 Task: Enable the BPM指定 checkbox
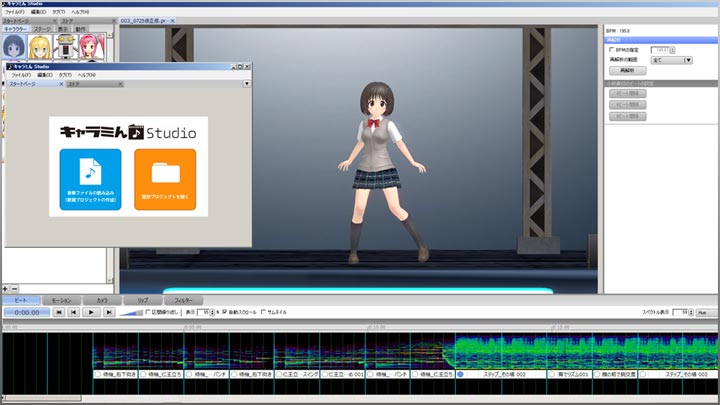pyautogui.click(x=612, y=48)
